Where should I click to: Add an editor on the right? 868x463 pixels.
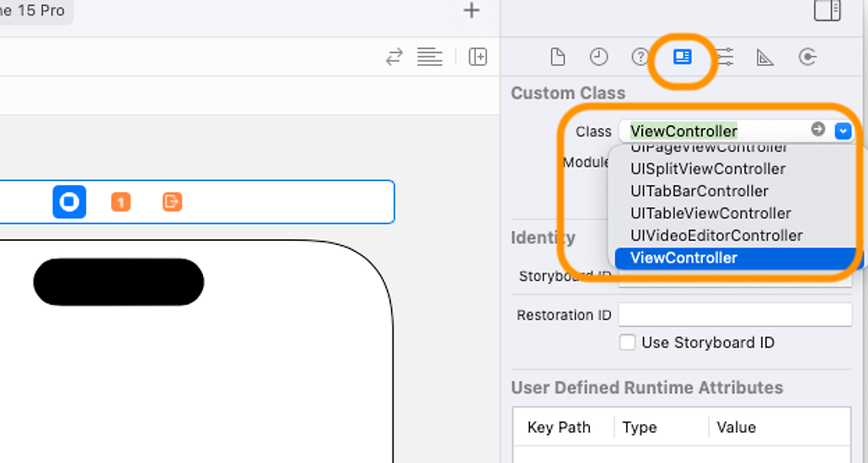click(x=478, y=57)
